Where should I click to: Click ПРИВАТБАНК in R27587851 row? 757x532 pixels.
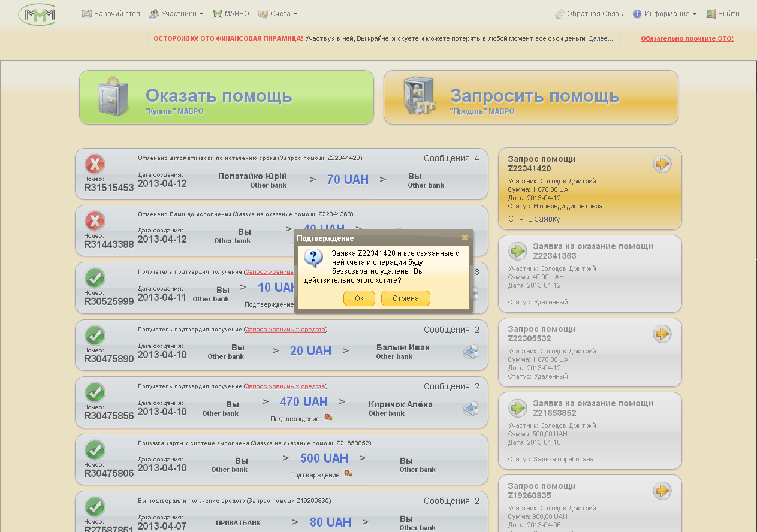click(x=238, y=523)
